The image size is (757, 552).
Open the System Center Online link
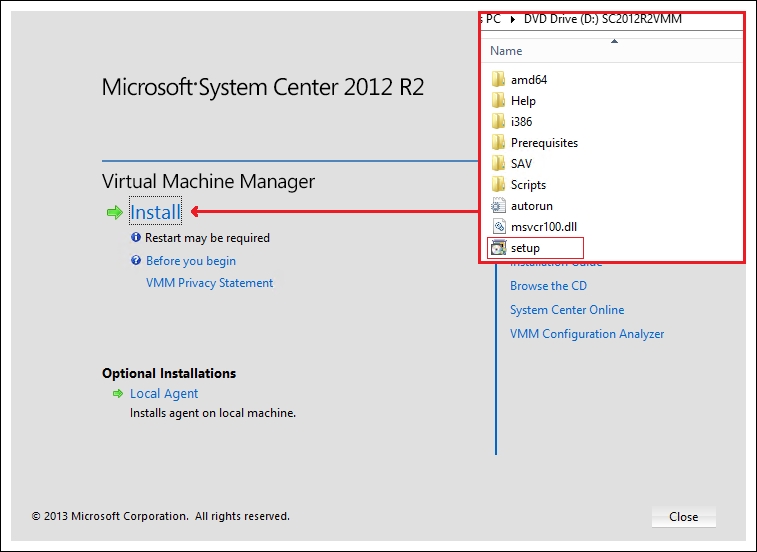(567, 310)
